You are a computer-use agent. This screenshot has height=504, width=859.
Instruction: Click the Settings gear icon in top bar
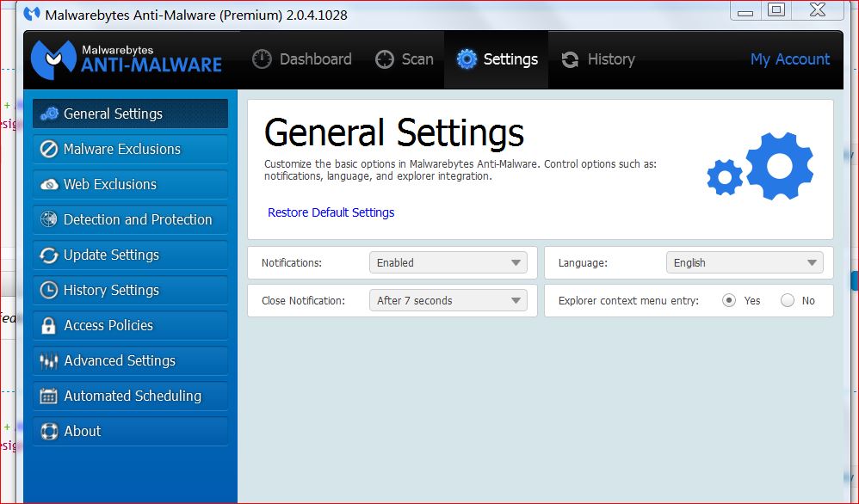coord(467,59)
